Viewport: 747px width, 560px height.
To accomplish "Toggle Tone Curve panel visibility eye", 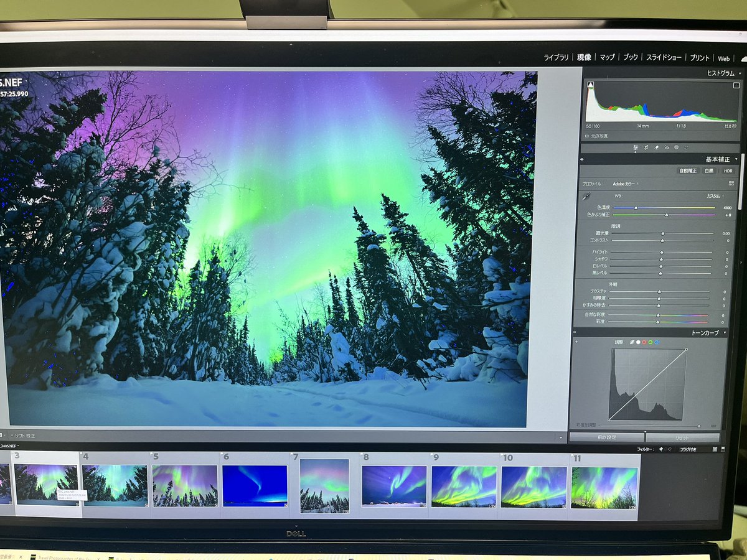I will tap(575, 332).
